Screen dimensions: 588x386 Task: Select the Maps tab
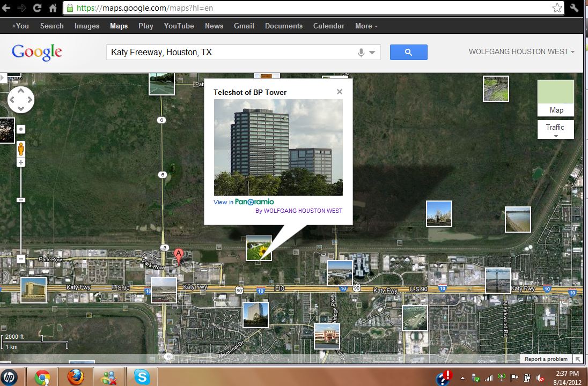[119, 26]
